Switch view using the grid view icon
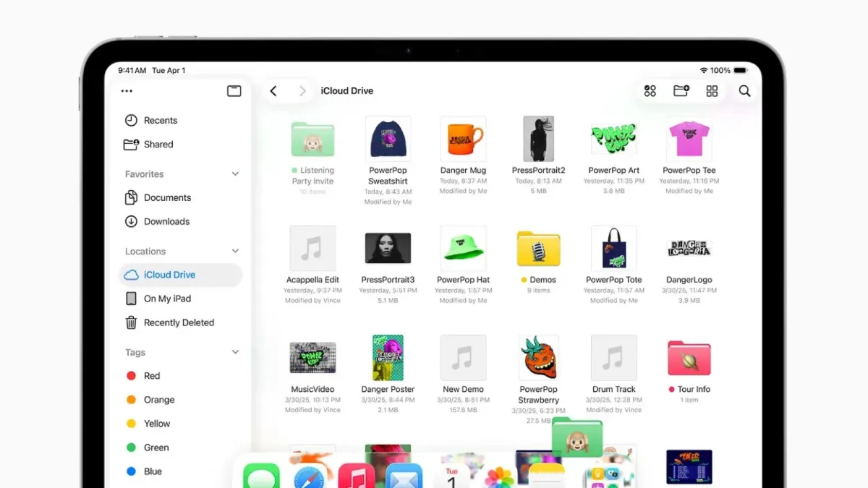The image size is (868, 488). (x=712, y=91)
